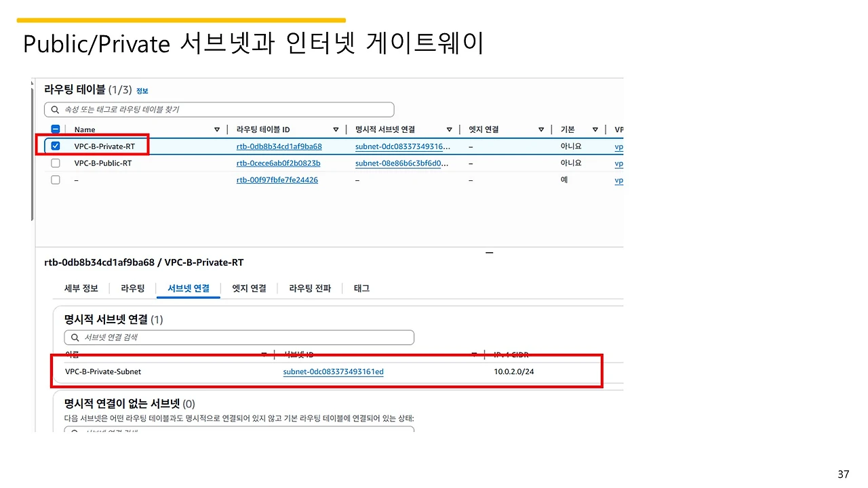
Task: Click the sort icon on the 엣지 연결 column
Action: pyautogui.click(x=540, y=129)
